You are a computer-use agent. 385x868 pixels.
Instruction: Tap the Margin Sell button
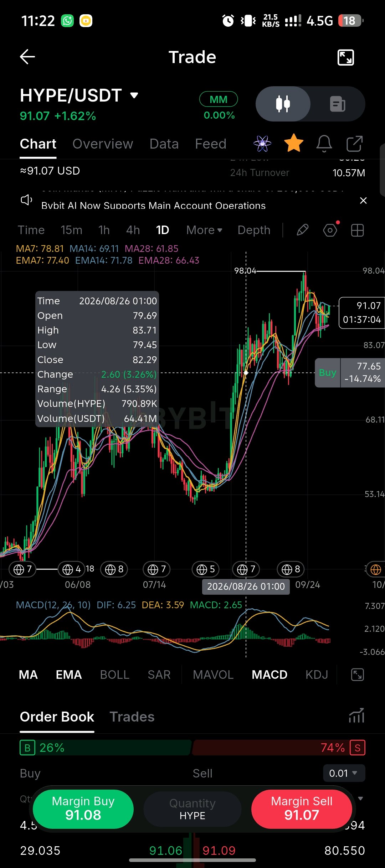pos(302,809)
